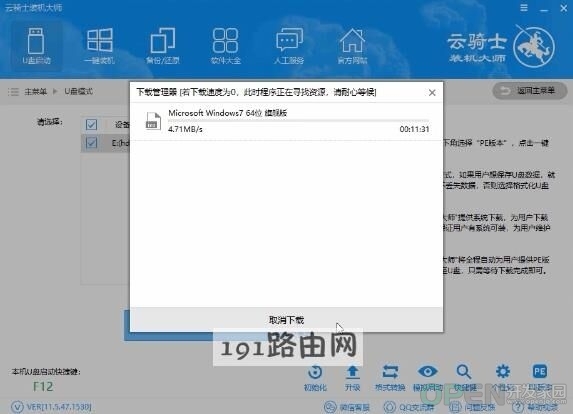Open QQ交流群 in the status bar

coord(409,407)
